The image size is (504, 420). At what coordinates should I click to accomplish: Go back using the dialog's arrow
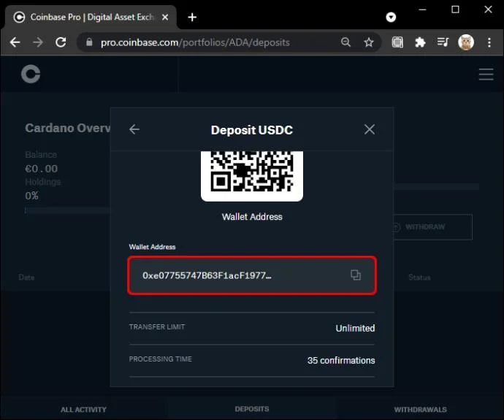click(x=134, y=129)
